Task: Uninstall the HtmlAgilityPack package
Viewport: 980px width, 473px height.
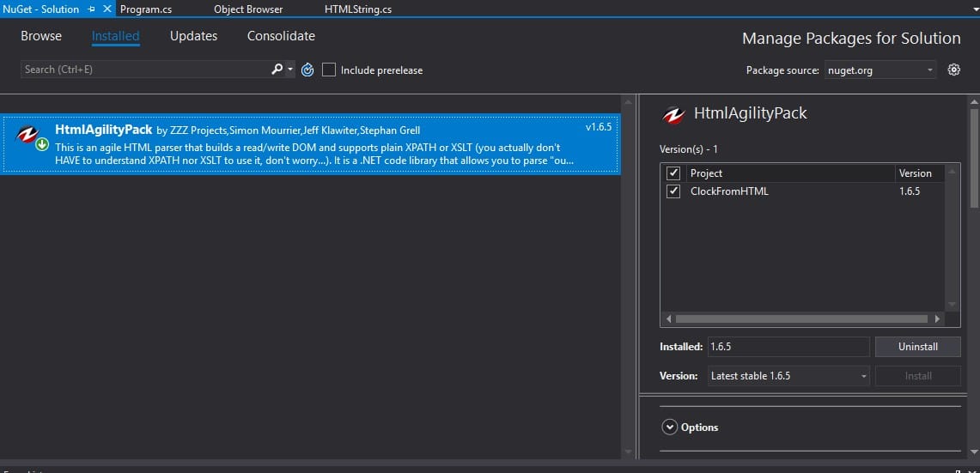Action: [917, 346]
